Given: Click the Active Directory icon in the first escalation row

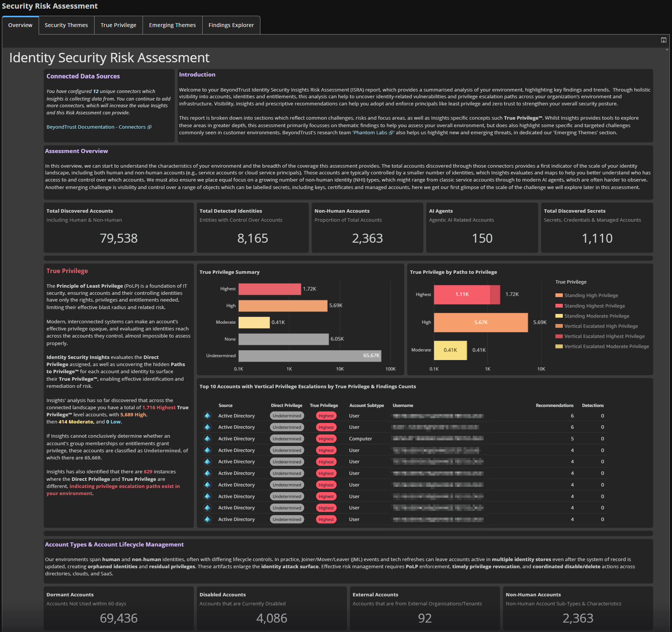Looking at the screenshot, I should (x=207, y=416).
